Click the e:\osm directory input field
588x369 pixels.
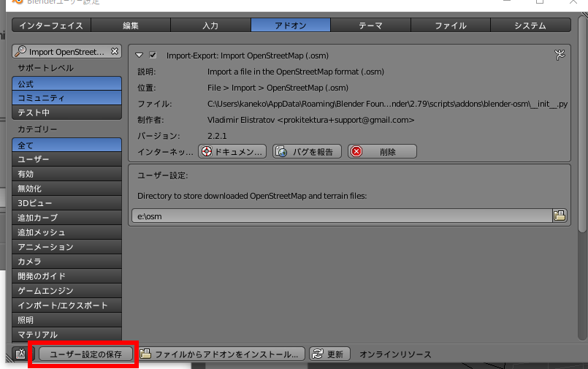(342, 216)
